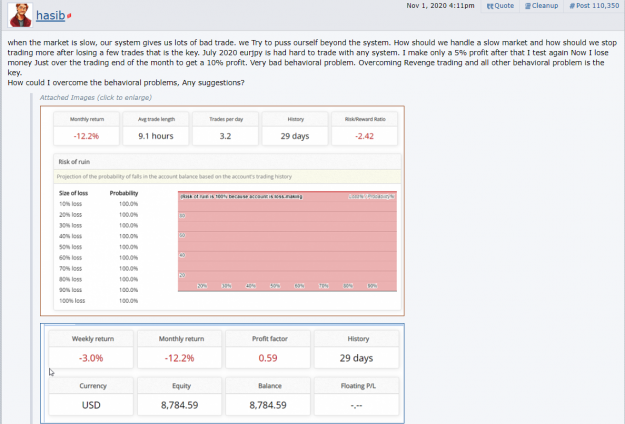Click the 0.59 Profit factor value

coord(268,358)
